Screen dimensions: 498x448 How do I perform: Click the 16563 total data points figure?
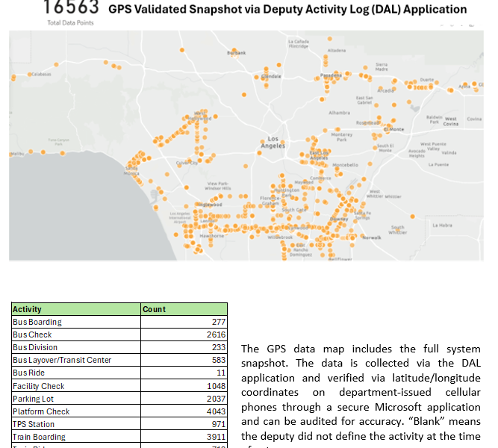click(x=71, y=9)
